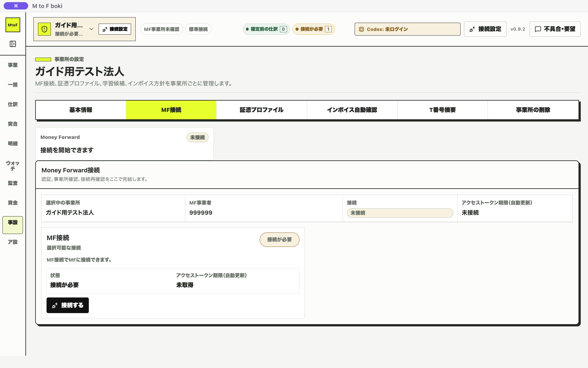Open the 事業所の削除 tab
The image size is (588, 368).
tap(533, 110)
